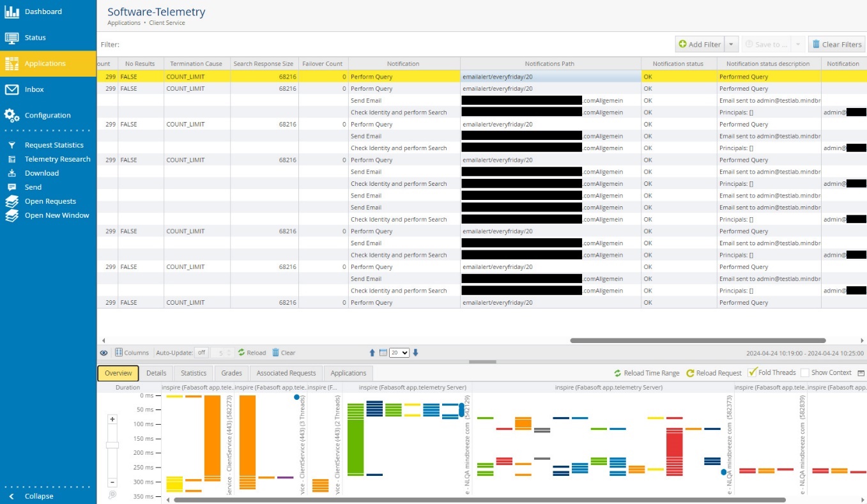867x504 pixels.
Task: Click Reload Time Range button
Action: pyautogui.click(x=647, y=373)
